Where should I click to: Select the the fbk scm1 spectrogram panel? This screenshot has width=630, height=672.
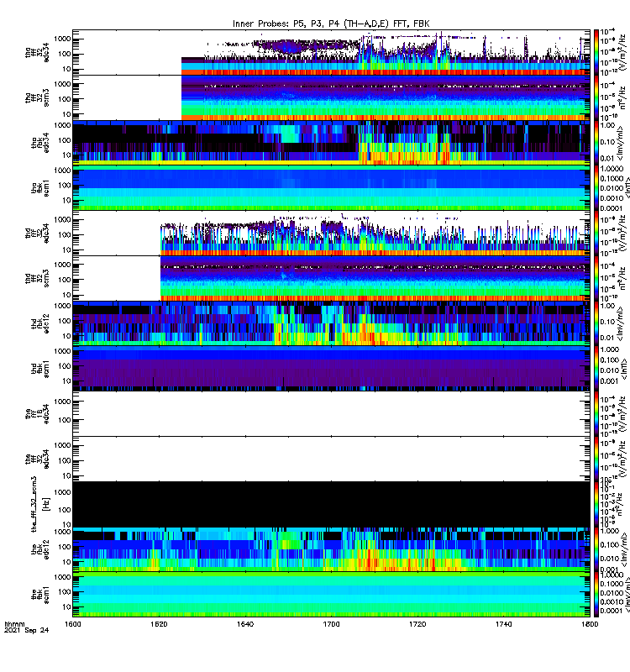coord(331,595)
